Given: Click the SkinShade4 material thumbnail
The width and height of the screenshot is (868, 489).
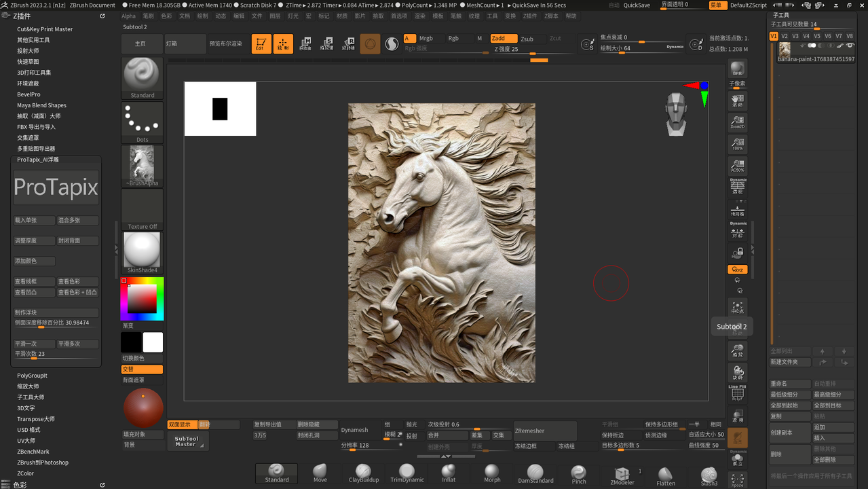Looking at the screenshot, I should (x=142, y=249).
